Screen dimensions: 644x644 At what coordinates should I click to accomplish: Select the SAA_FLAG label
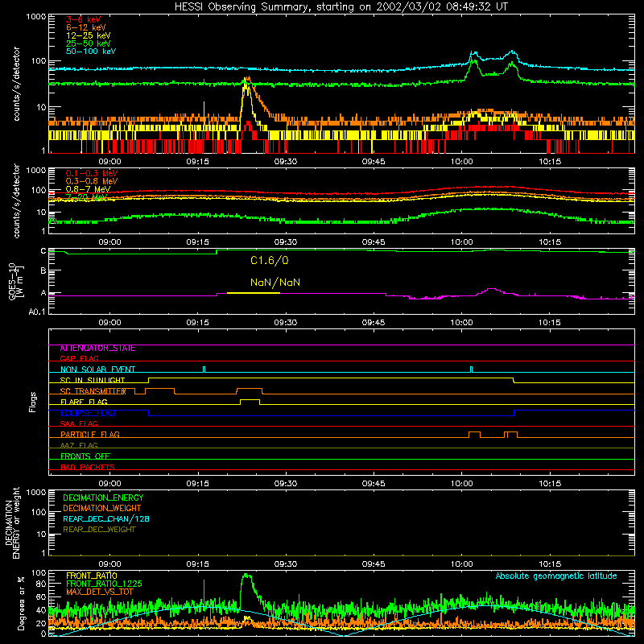click(x=79, y=423)
